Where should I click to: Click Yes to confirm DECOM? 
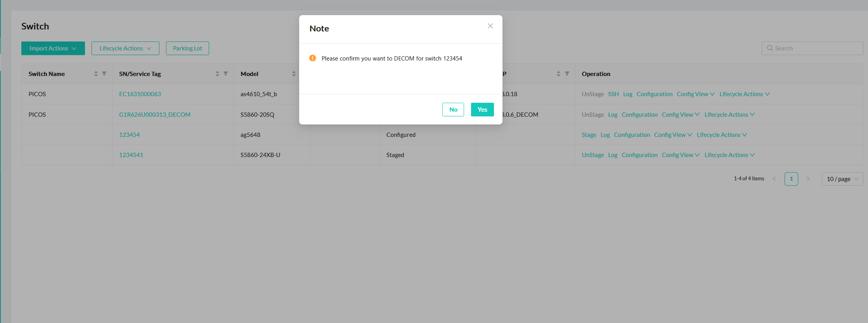482,110
